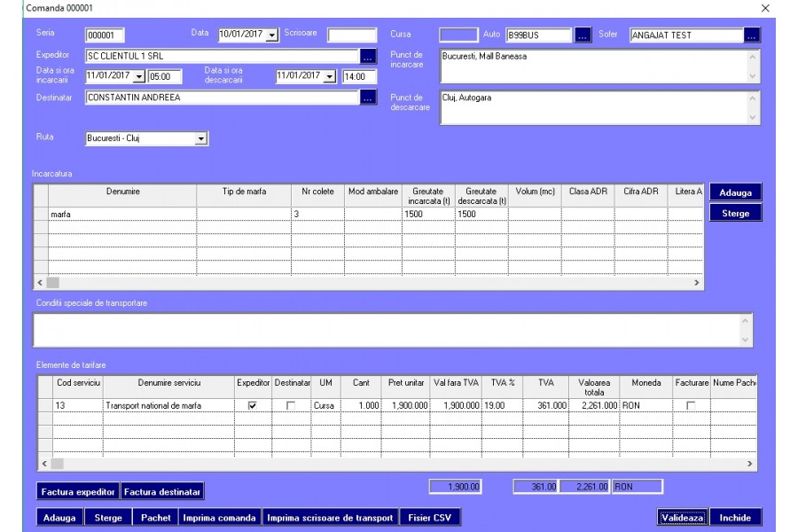Open the Auto vehicle lookup ellipsis button

pos(583,35)
